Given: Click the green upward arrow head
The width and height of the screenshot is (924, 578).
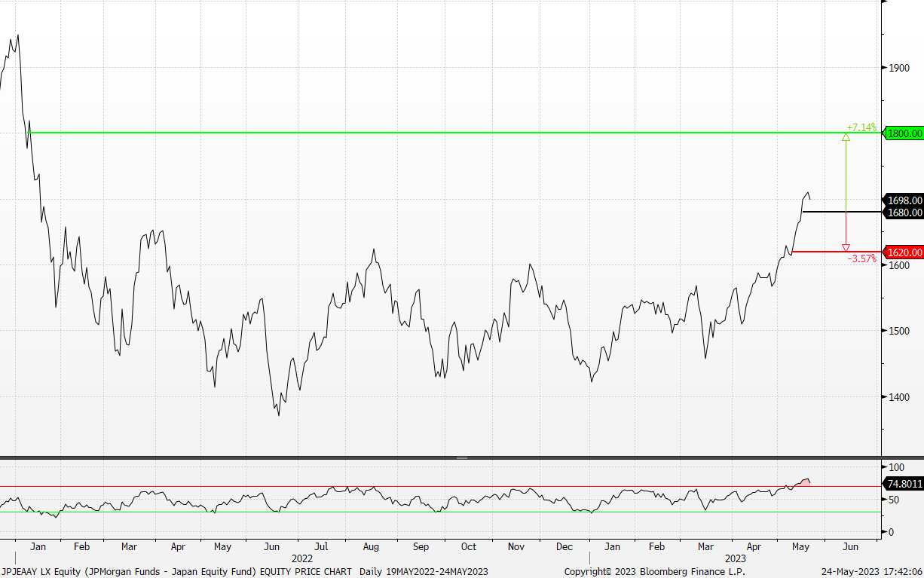Looking at the screenshot, I should tap(846, 137).
